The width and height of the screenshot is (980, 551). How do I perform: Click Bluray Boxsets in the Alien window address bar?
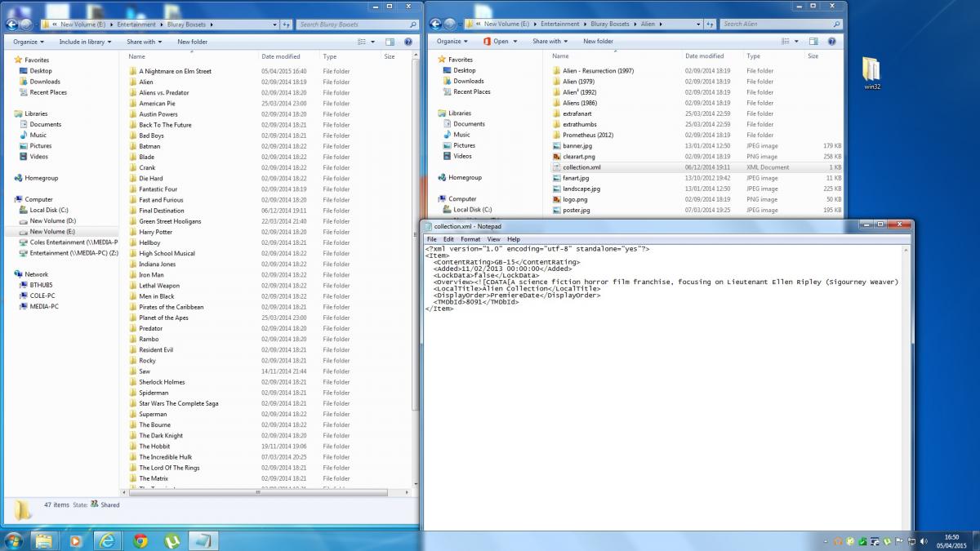click(611, 24)
